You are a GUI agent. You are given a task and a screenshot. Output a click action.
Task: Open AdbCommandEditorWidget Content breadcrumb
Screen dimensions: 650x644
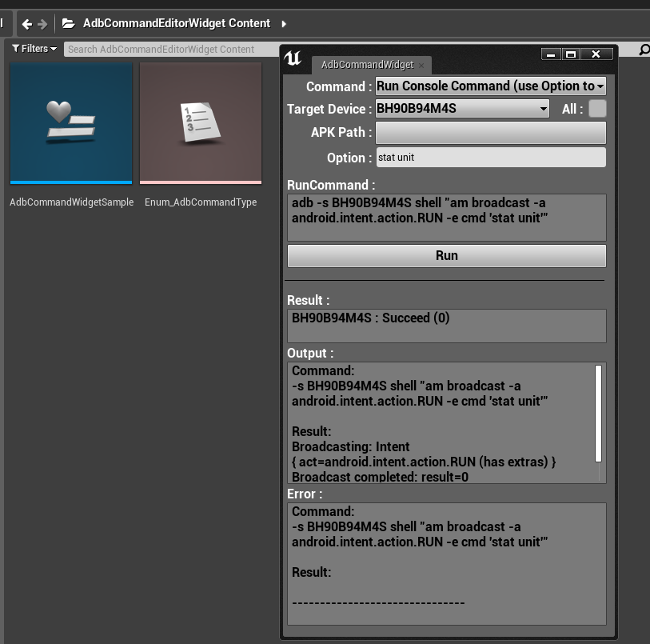(177, 23)
